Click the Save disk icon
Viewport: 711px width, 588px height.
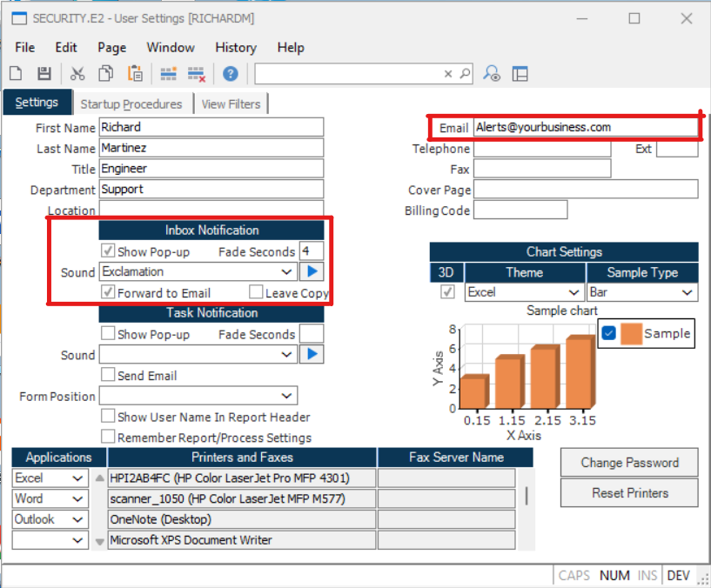coord(44,74)
